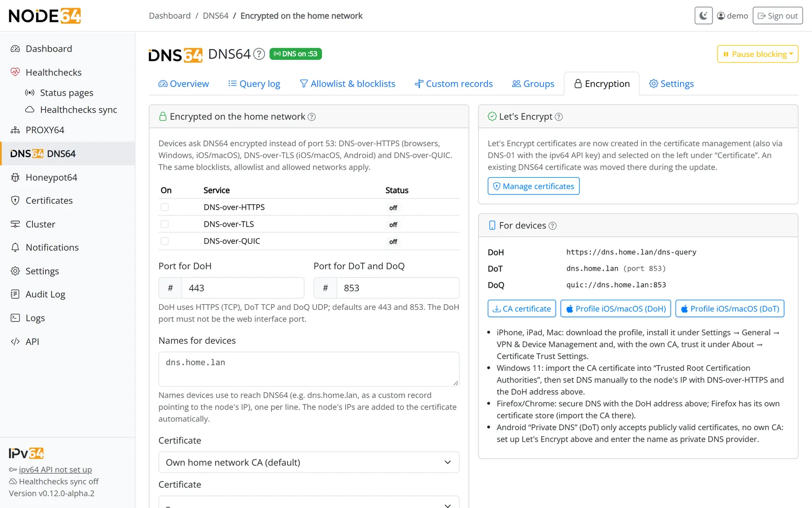Click DNS64 breadcrumb link
Viewport: 812px width, 508px height.
pyautogui.click(x=216, y=16)
